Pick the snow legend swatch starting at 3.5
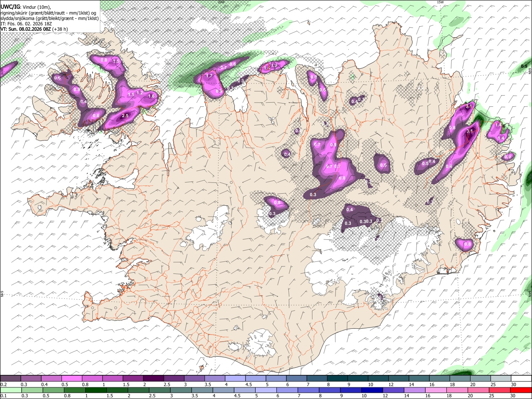Image resolution: width=532 pixels, height=399 pixels. (x=214, y=379)
